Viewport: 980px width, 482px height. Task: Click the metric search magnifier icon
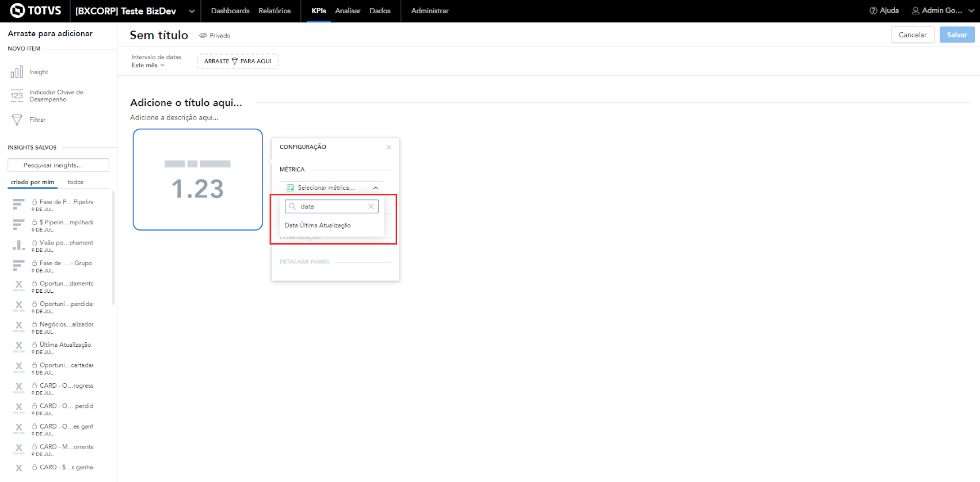292,206
